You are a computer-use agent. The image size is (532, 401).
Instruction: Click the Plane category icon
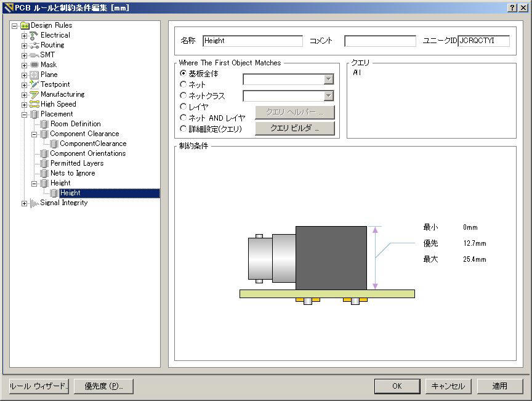[x=34, y=75]
